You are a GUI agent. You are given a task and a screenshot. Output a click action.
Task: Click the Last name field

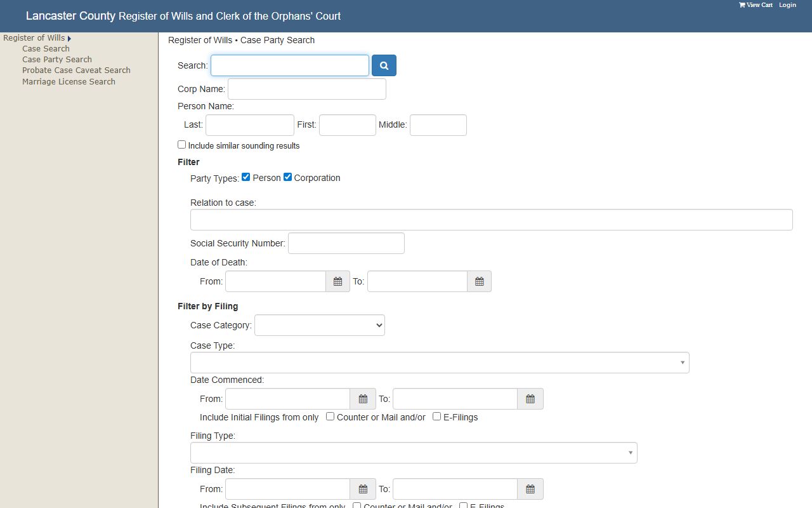pos(250,125)
